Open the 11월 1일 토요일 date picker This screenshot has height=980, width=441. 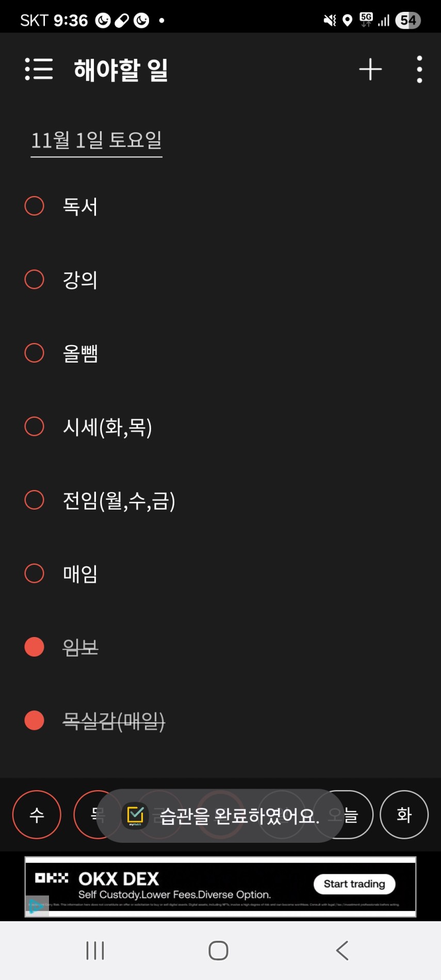pyautogui.click(x=96, y=140)
